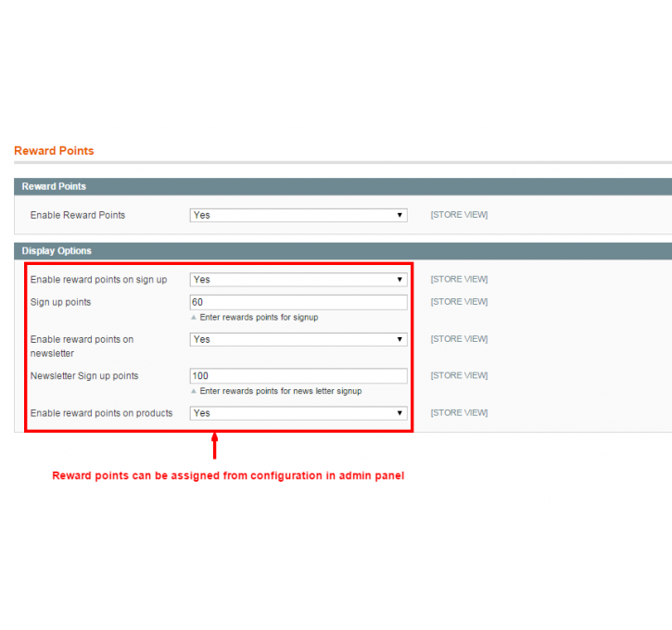Click the Enable Reward Points label
The image size is (672, 630).
click(x=78, y=215)
